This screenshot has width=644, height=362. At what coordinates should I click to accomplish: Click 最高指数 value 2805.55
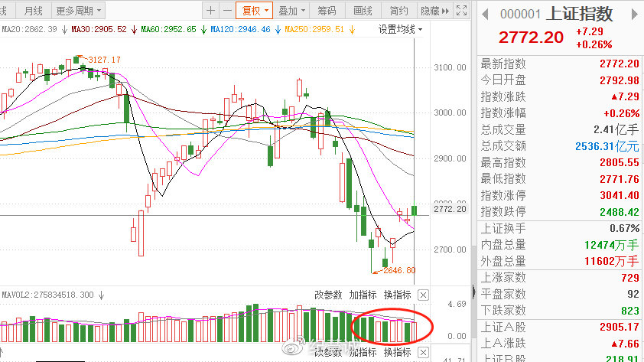coord(620,163)
